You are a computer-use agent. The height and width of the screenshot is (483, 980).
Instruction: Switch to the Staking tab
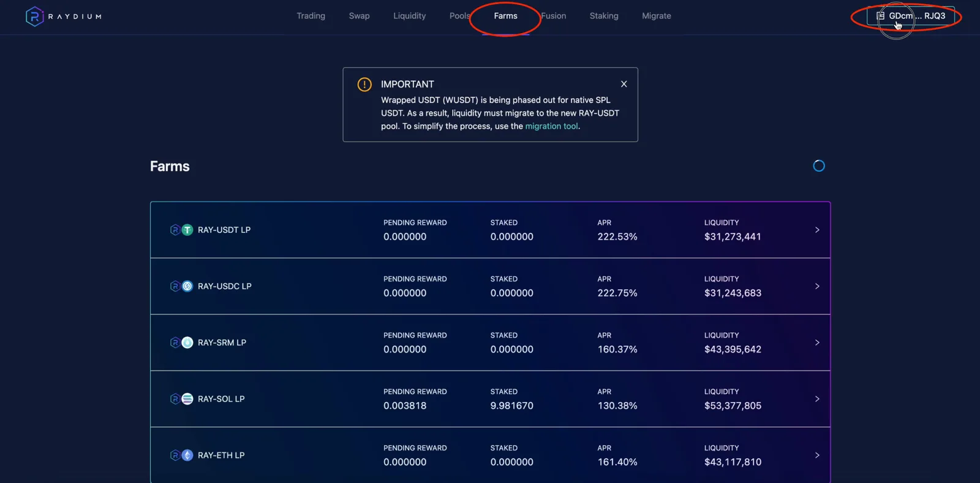tap(604, 16)
